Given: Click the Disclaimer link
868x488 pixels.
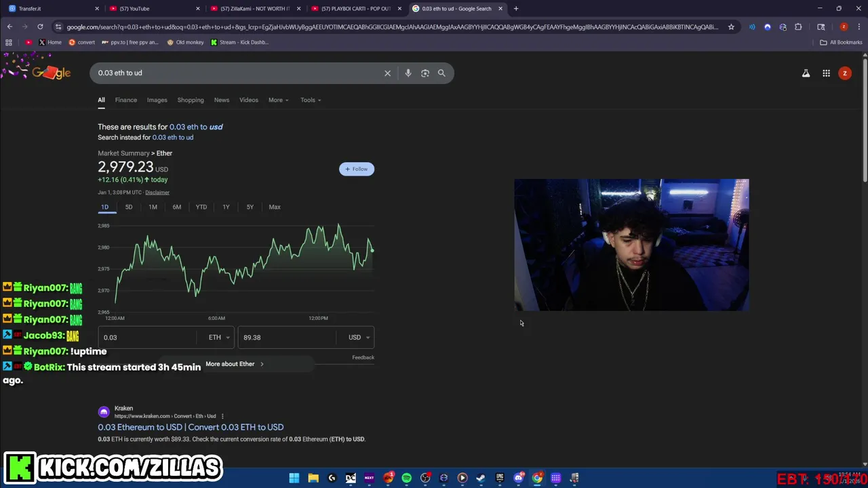Looking at the screenshot, I should [157, 192].
